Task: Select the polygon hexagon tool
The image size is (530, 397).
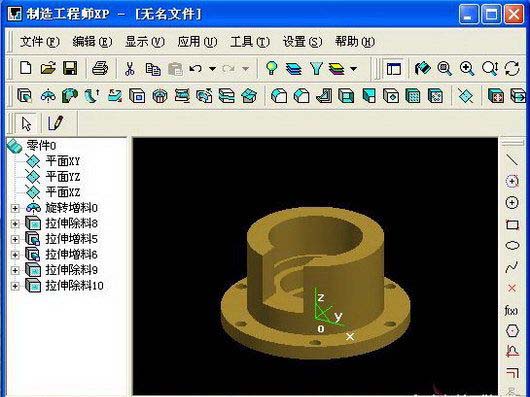Action: pyautogui.click(x=512, y=330)
